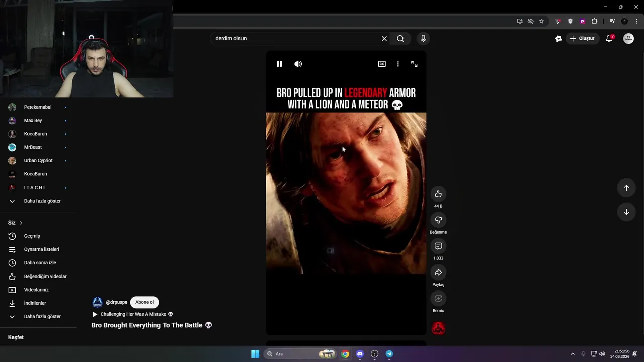644x362 pixels.
Task: Open Discord from the taskbar
Action: (x=360, y=354)
